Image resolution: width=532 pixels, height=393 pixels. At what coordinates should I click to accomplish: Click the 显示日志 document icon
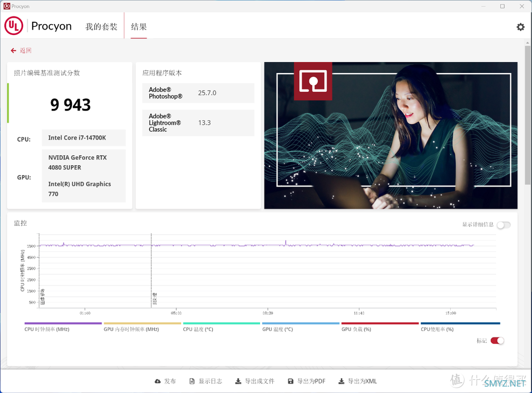tap(192, 382)
